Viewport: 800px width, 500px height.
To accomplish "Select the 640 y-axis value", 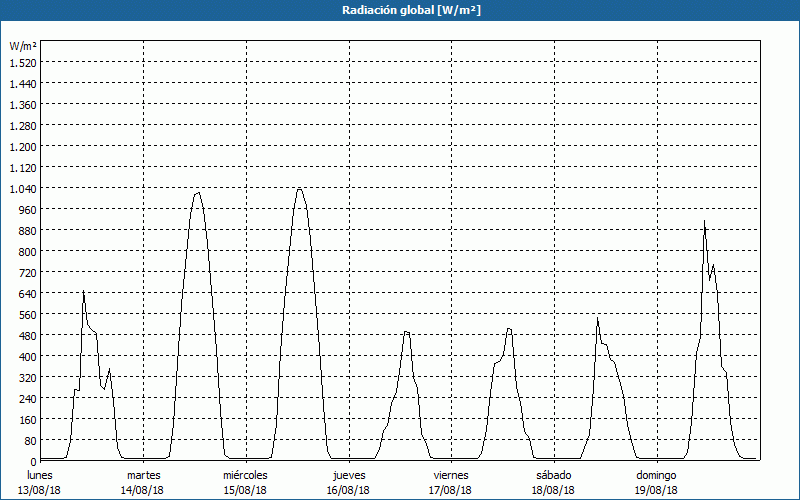I will point(28,293).
